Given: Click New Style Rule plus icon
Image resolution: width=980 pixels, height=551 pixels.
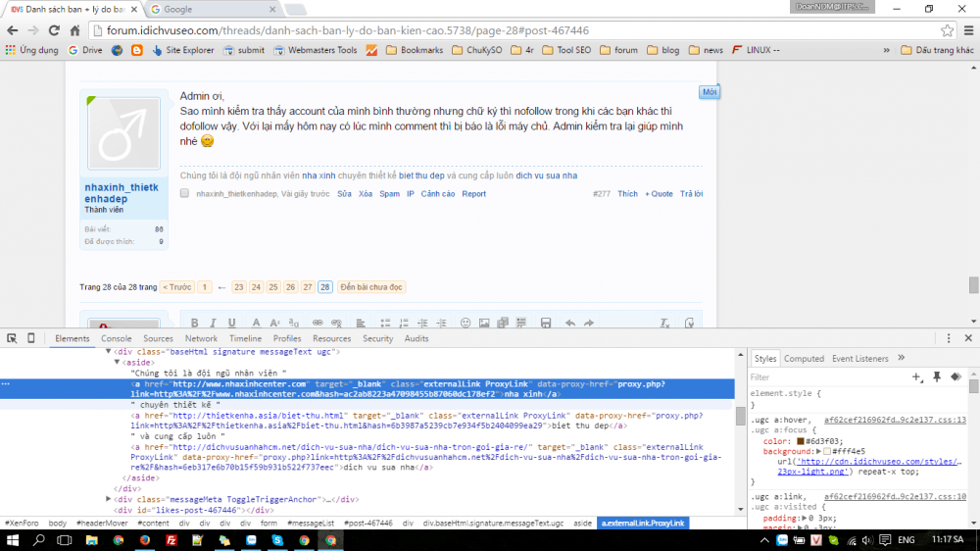Looking at the screenshot, I should click(x=917, y=377).
